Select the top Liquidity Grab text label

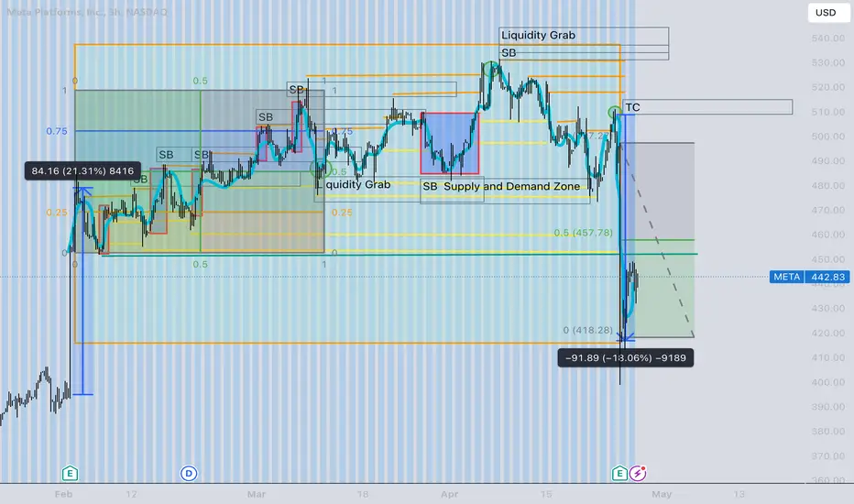click(x=538, y=35)
